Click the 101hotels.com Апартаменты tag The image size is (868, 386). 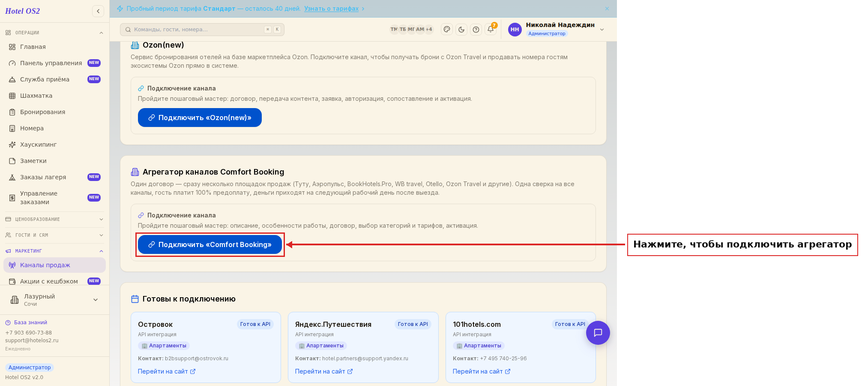479,346
